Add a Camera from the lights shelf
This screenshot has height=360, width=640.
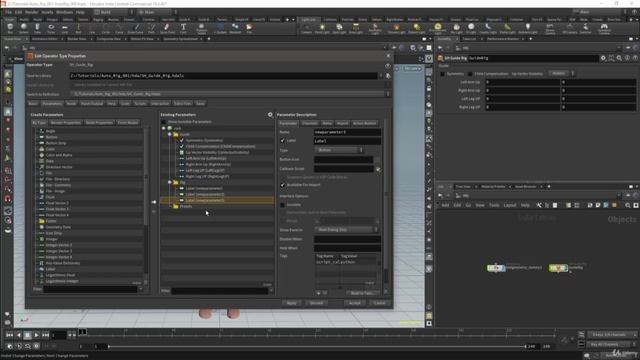click(307, 29)
